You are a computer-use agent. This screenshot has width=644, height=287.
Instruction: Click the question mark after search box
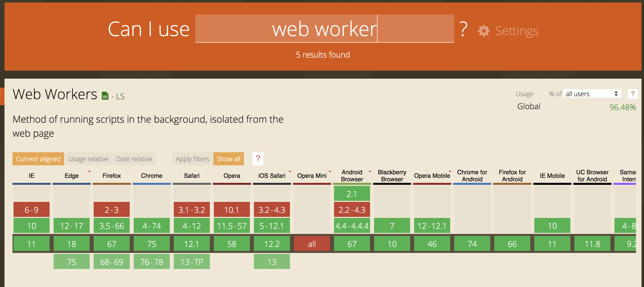coord(463,29)
